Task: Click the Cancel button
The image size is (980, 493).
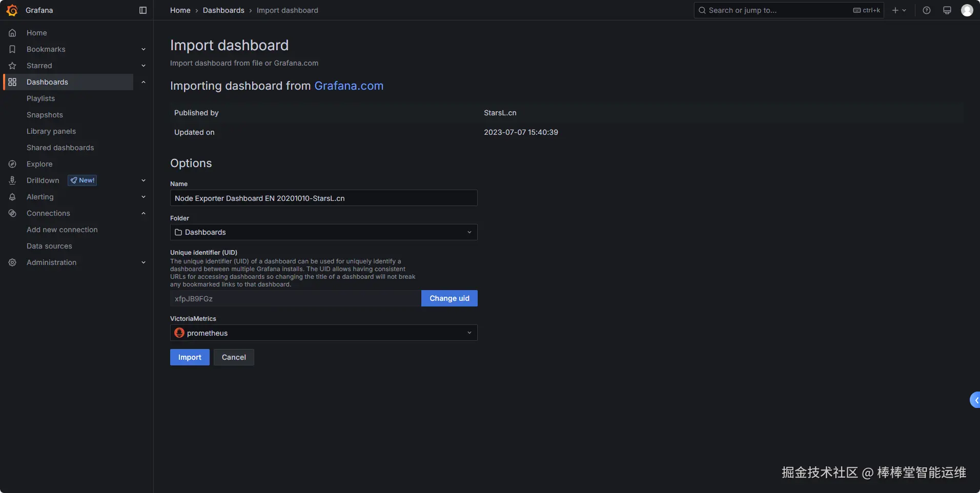Action: [x=234, y=357]
